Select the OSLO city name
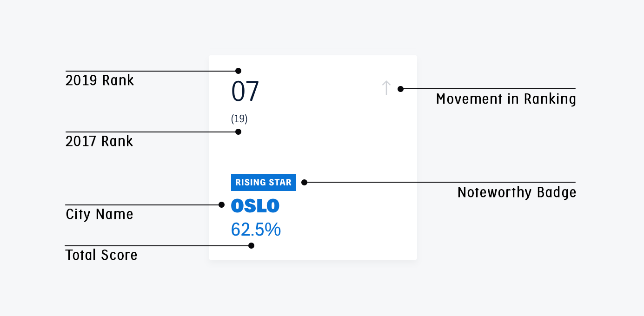The image size is (644, 316). (255, 206)
